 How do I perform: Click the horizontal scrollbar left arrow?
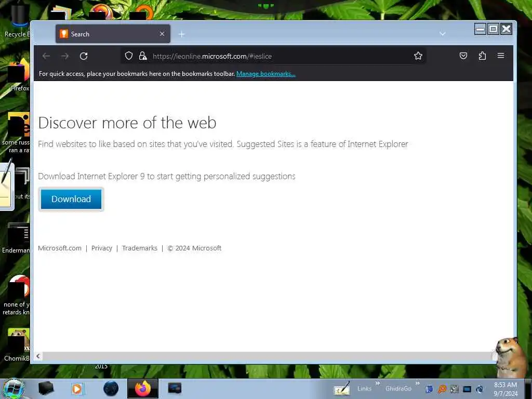click(38, 356)
